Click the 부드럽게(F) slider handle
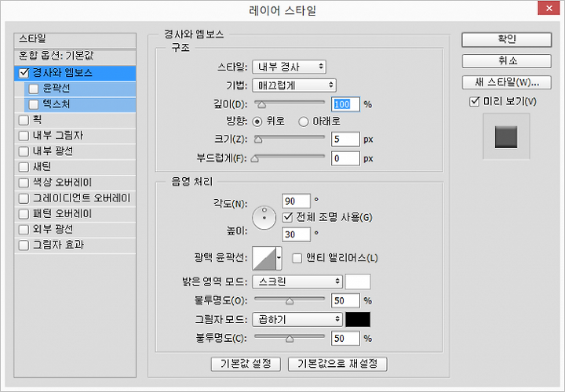This screenshot has width=565, height=392. coord(255,158)
